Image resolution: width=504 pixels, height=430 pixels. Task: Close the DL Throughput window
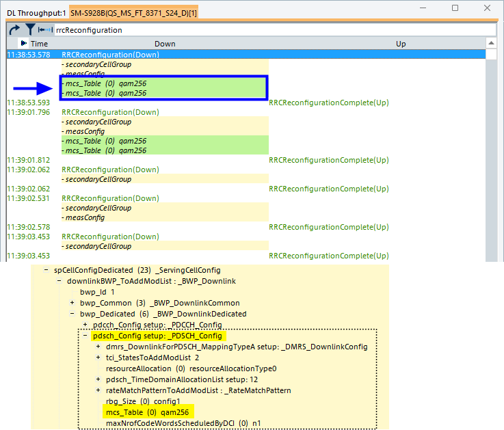coord(488,8)
